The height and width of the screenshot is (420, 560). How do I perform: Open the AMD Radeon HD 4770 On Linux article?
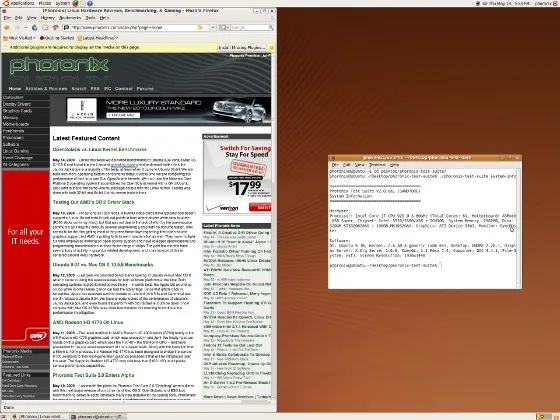click(88, 322)
